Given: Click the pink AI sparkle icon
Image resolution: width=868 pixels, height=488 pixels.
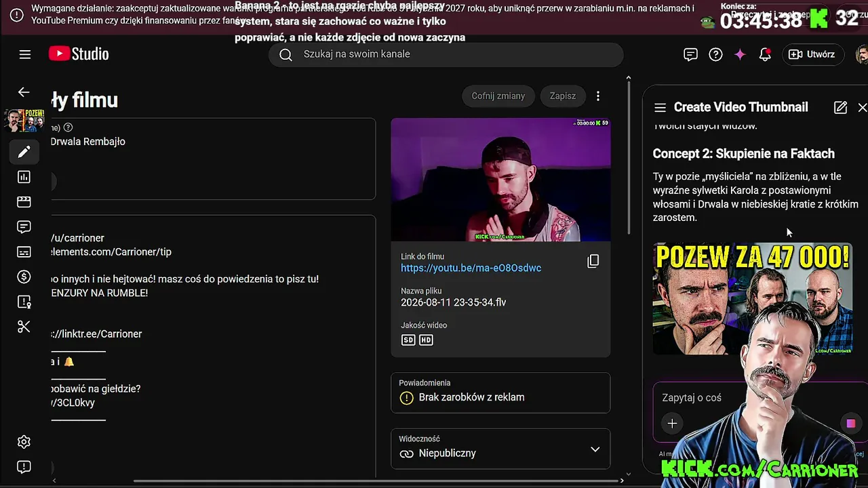Looking at the screenshot, I should (x=740, y=54).
